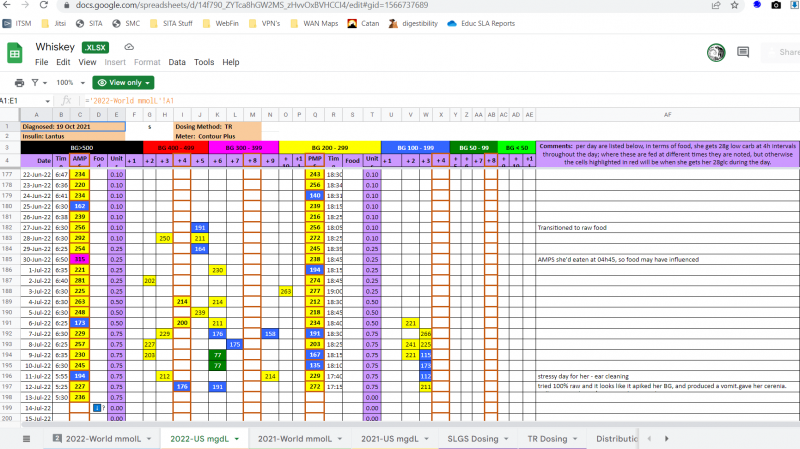
Task: Switch to the 2021-World mmolL sheet tab
Action: point(294,438)
